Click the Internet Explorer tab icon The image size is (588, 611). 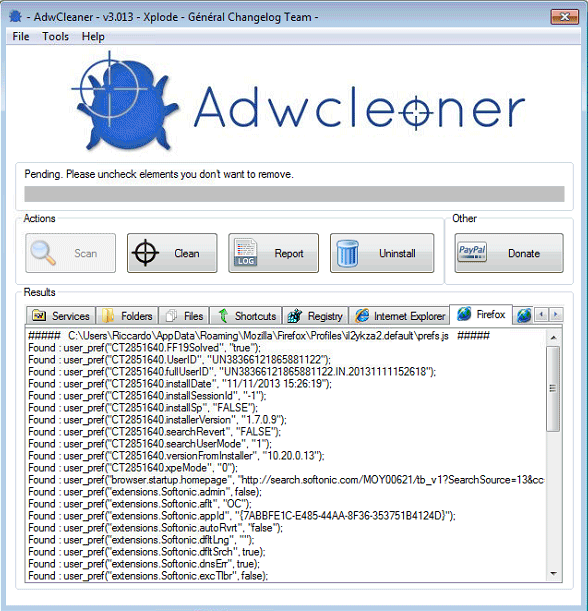coord(362,316)
